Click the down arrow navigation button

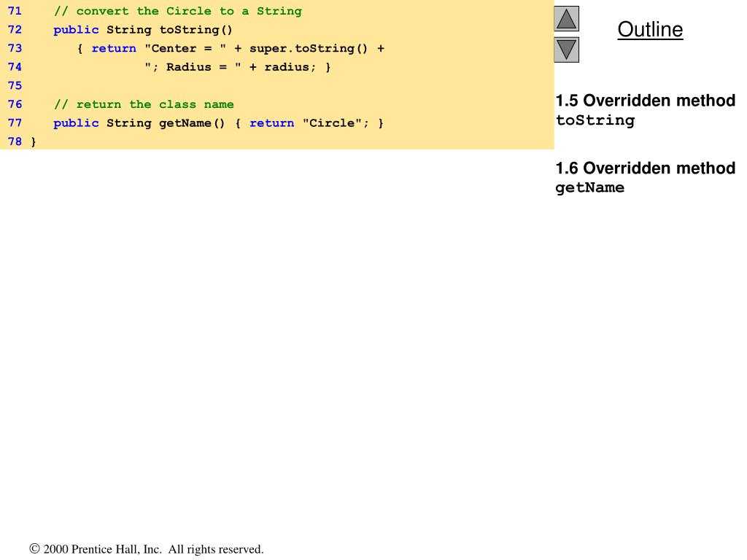point(566,50)
